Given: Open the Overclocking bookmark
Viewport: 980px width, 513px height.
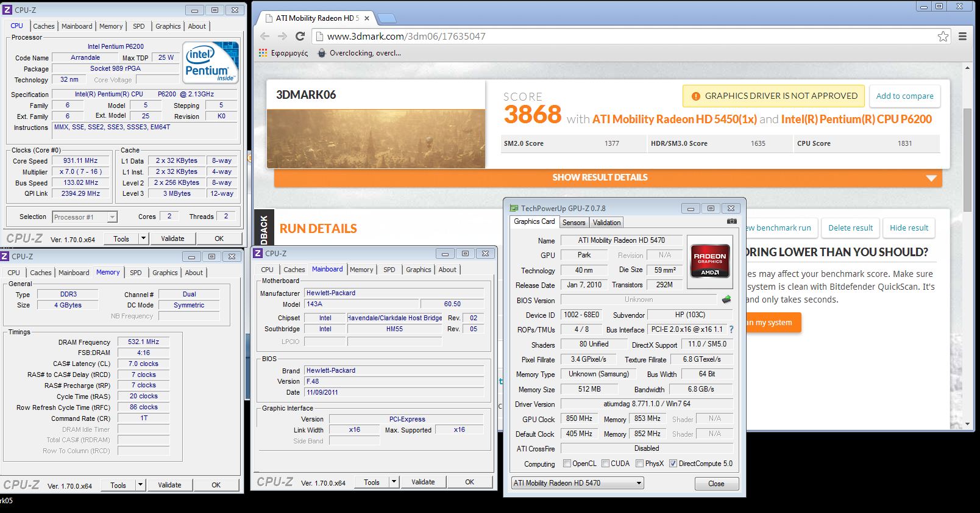Looking at the screenshot, I should click(x=360, y=53).
